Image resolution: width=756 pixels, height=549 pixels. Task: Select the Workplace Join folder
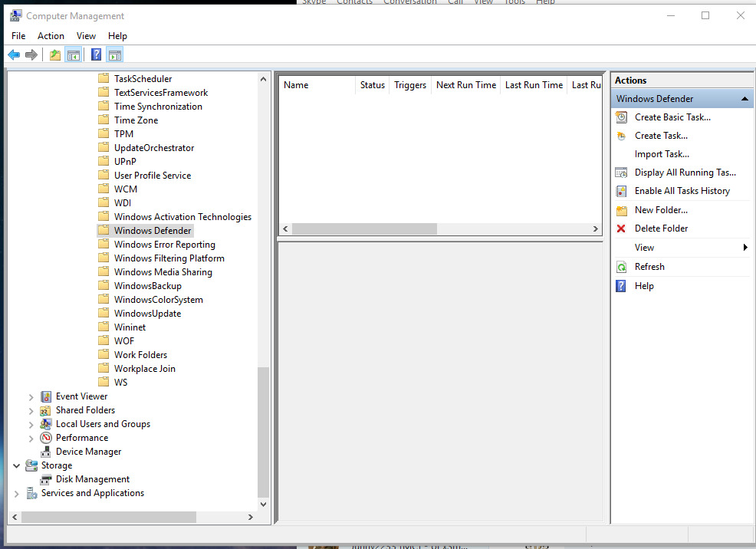click(145, 369)
